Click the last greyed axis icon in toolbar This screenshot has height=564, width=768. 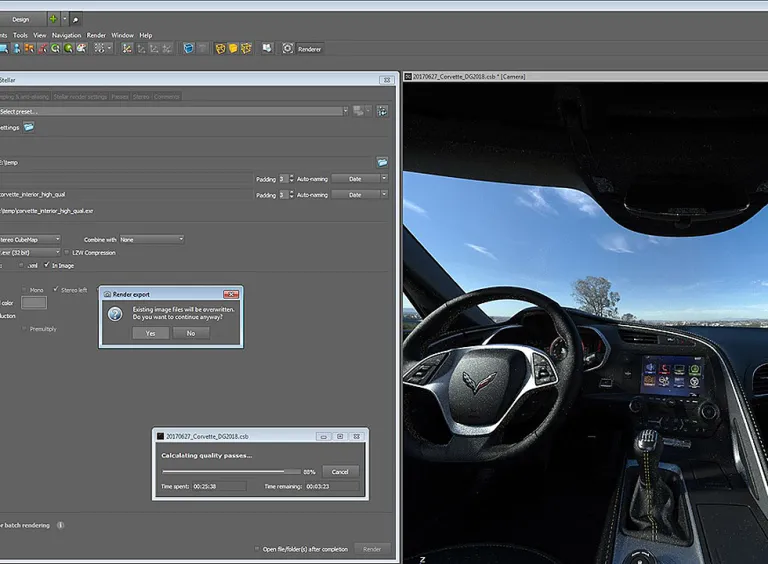pos(167,48)
